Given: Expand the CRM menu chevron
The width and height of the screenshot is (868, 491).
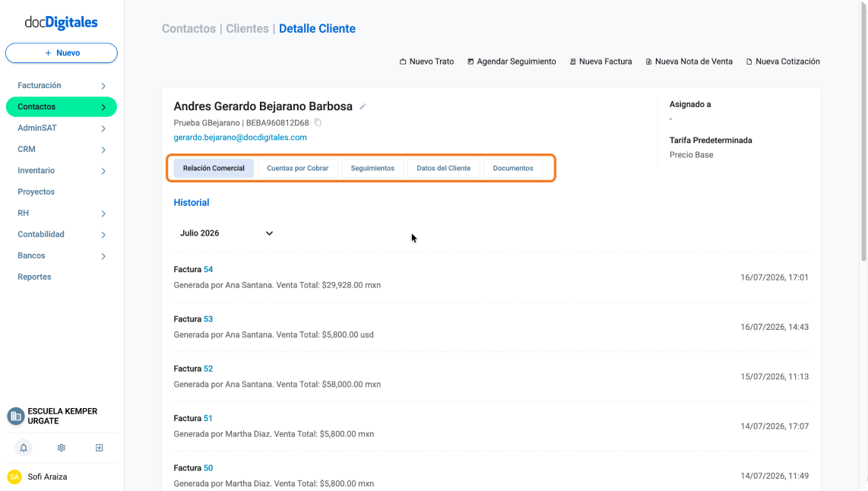Looking at the screenshot, I should (103, 150).
